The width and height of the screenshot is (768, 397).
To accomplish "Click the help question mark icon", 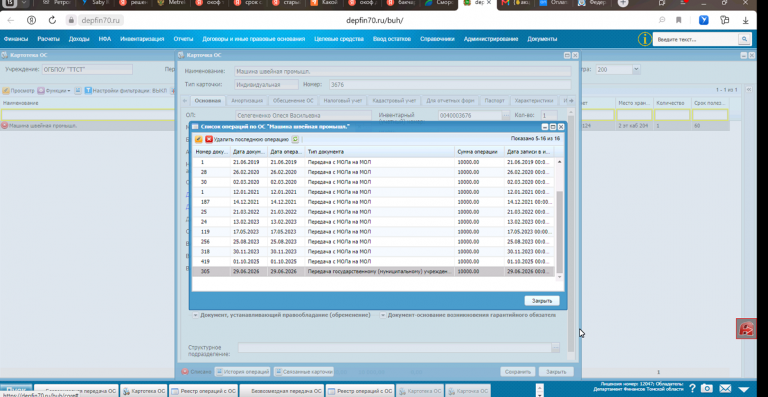I will click(692, 389).
